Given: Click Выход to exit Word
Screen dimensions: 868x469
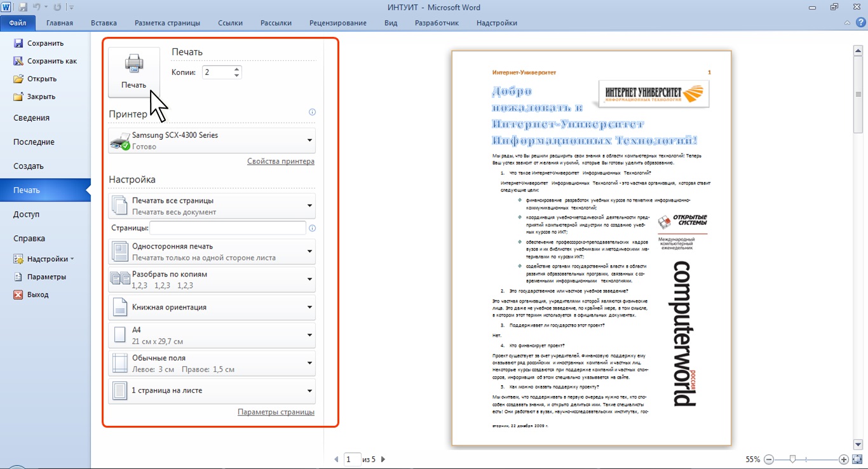Looking at the screenshot, I should coord(31,294).
